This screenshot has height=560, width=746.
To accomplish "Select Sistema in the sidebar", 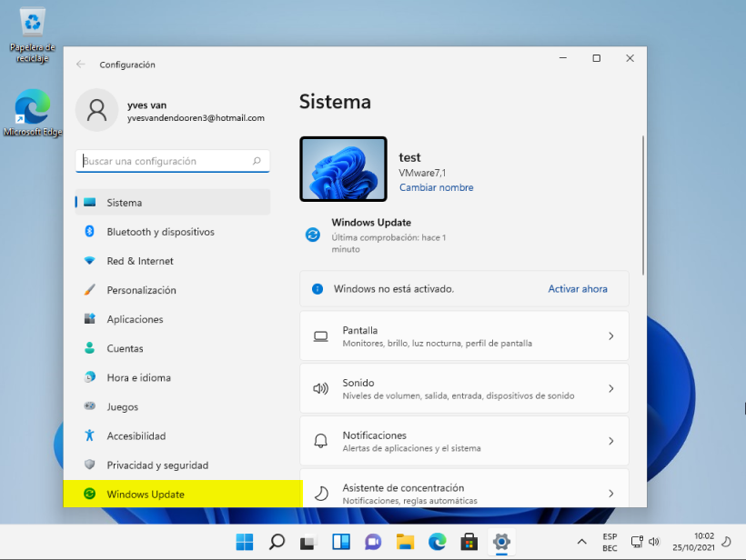I will pyautogui.click(x=173, y=202).
